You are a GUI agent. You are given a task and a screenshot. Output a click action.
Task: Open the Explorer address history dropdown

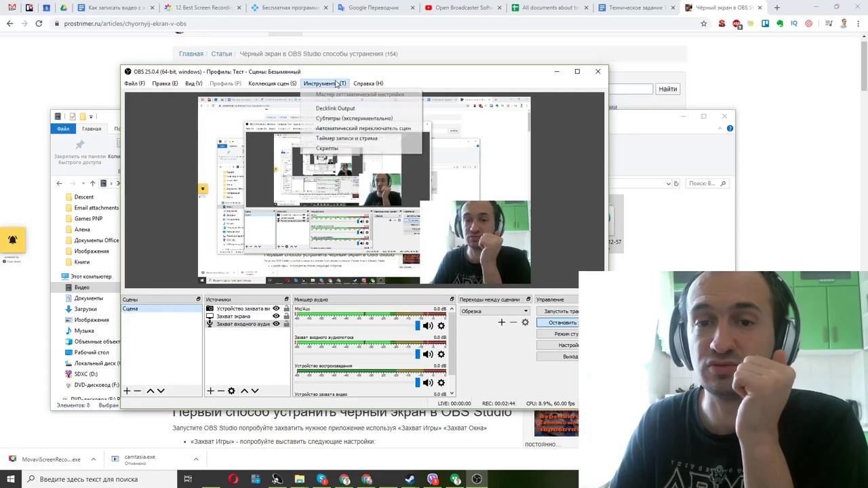pyautogui.click(x=668, y=184)
